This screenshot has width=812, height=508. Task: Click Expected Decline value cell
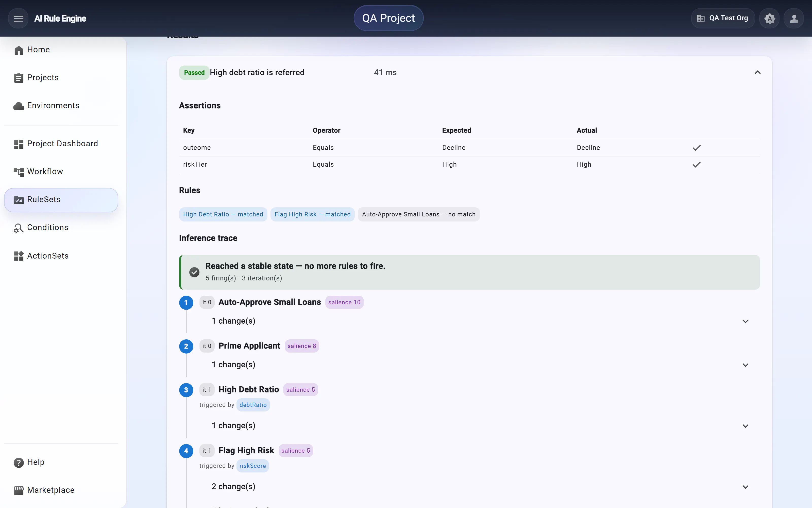pyautogui.click(x=454, y=148)
